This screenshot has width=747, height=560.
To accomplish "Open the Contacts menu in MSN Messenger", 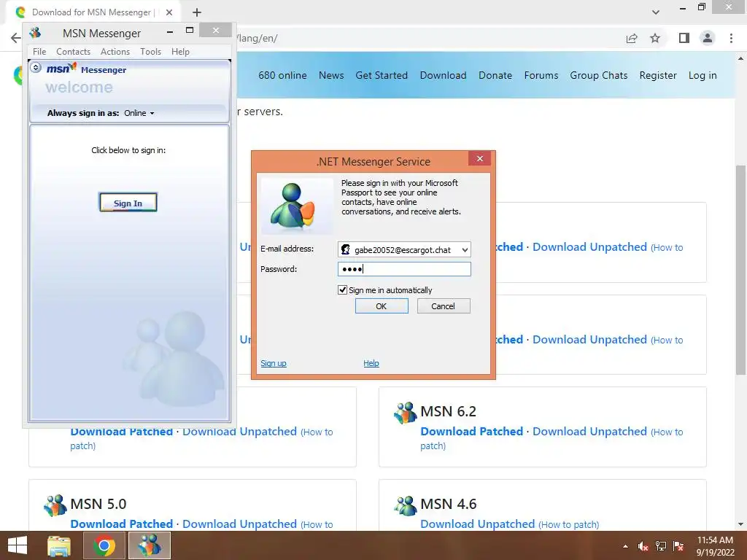I will [x=73, y=52].
